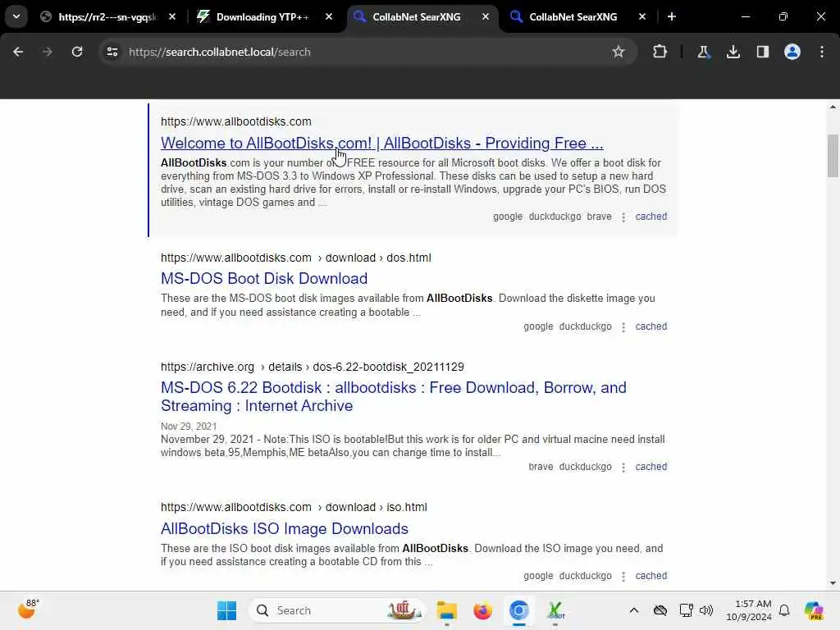Open the volume speaker tray icon
The width and height of the screenshot is (840, 630).
tap(706, 610)
